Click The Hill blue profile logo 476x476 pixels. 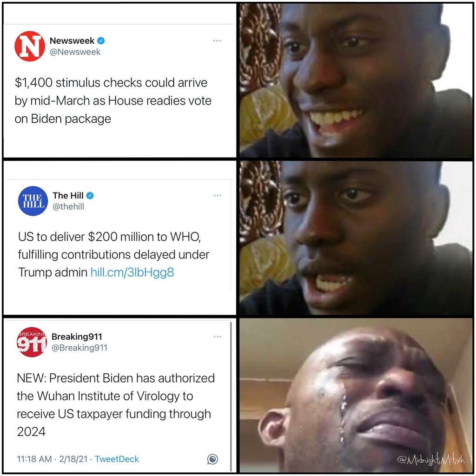click(33, 201)
